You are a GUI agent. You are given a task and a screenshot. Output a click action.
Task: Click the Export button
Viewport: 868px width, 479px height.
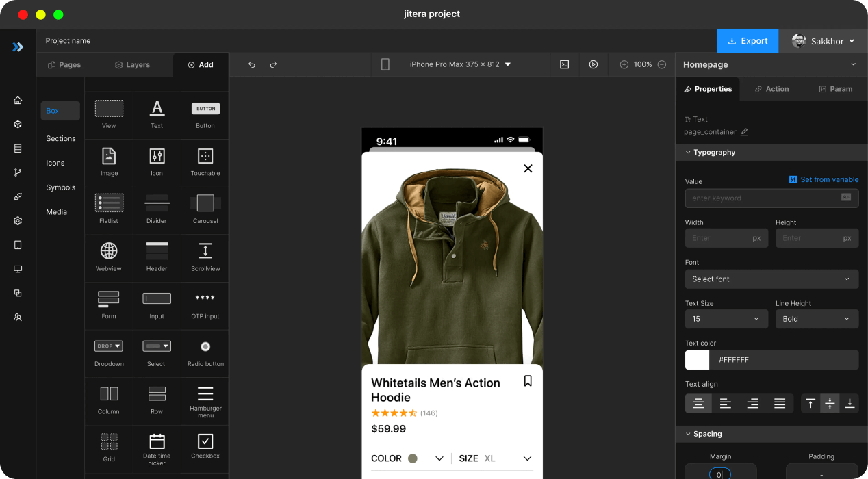coord(748,41)
